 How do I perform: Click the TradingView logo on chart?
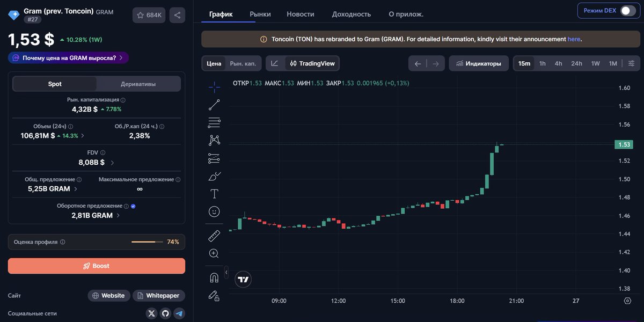click(244, 279)
